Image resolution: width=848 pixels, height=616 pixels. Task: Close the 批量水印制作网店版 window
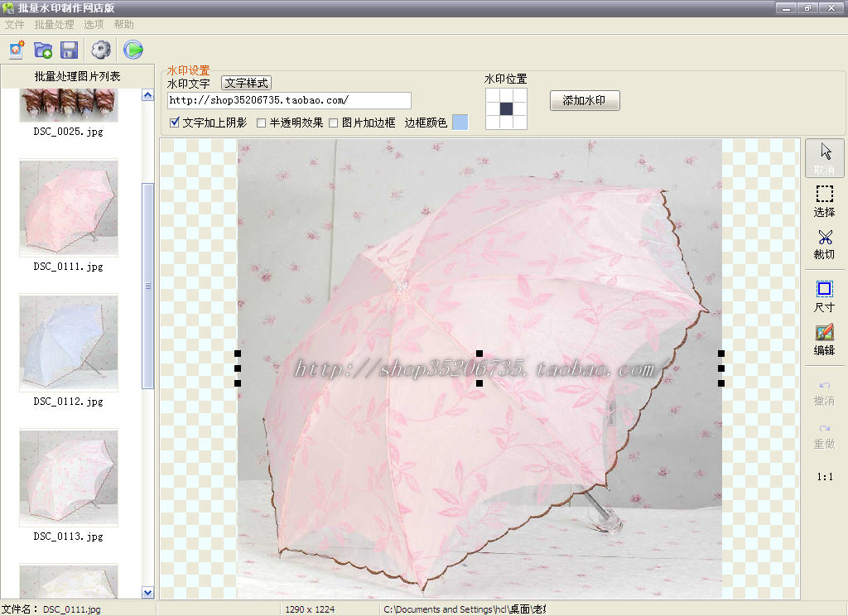(831, 8)
